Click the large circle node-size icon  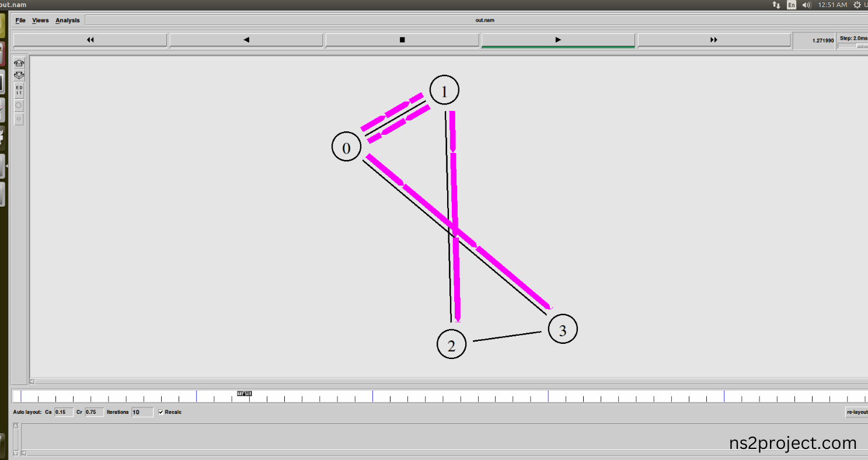coord(19,106)
